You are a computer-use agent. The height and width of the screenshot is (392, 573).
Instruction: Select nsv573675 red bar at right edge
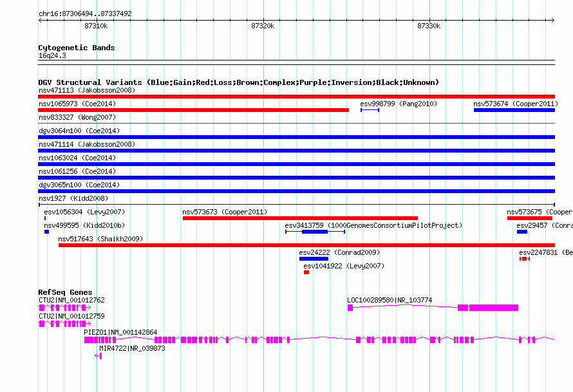[x=530, y=218]
